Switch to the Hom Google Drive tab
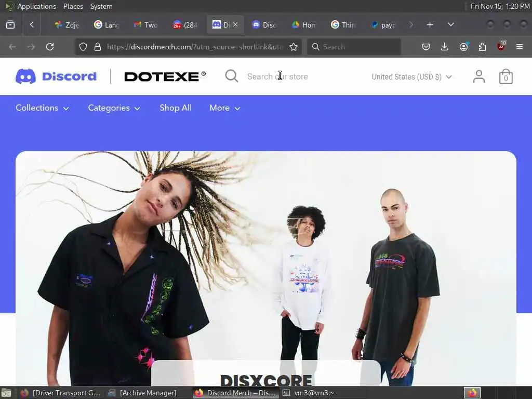This screenshot has width=532, height=399. (x=304, y=25)
